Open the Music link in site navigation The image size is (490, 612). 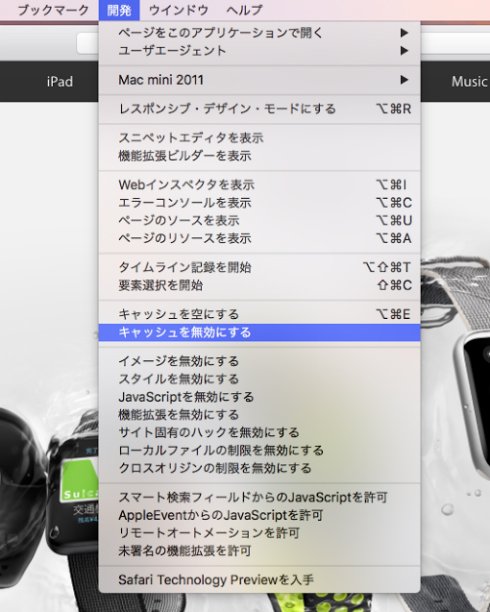[469, 82]
